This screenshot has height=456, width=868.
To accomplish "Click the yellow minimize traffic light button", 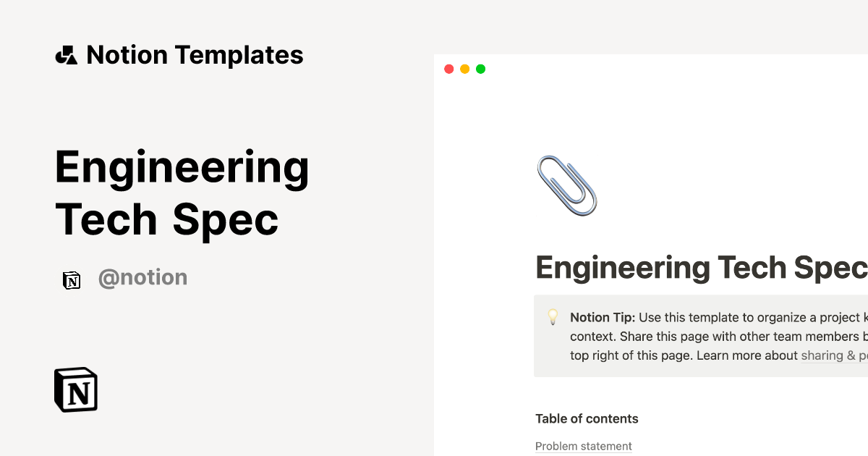I will [464, 69].
